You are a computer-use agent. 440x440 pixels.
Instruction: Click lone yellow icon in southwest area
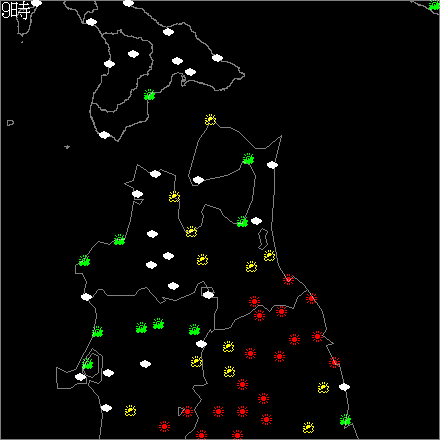click(130, 411)
